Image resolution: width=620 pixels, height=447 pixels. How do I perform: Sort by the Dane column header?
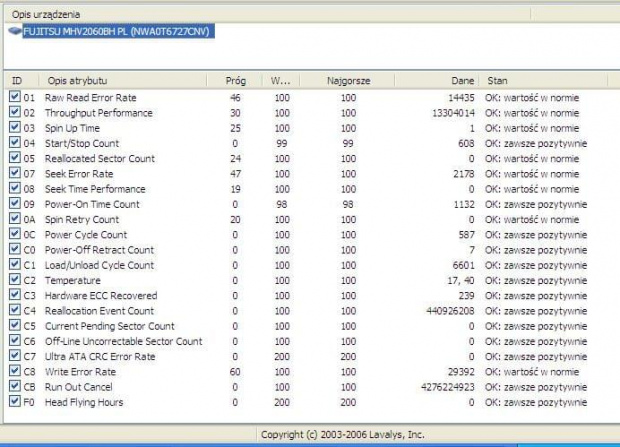click(x=437, y=81)
